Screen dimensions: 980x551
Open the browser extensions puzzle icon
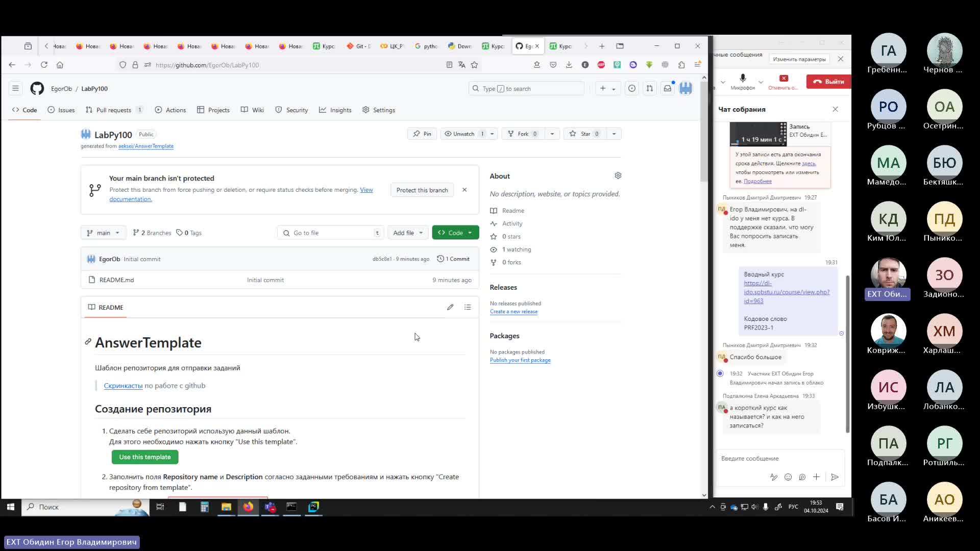(681, 65)
